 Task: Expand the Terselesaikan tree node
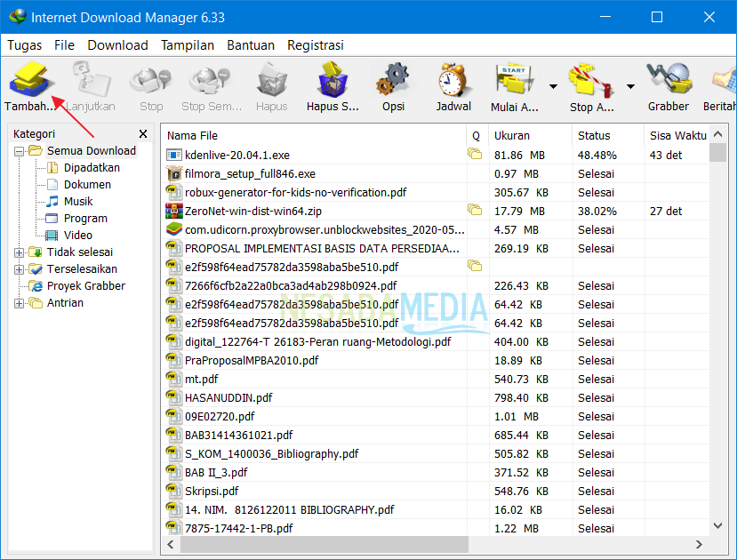tap(19, 269)
